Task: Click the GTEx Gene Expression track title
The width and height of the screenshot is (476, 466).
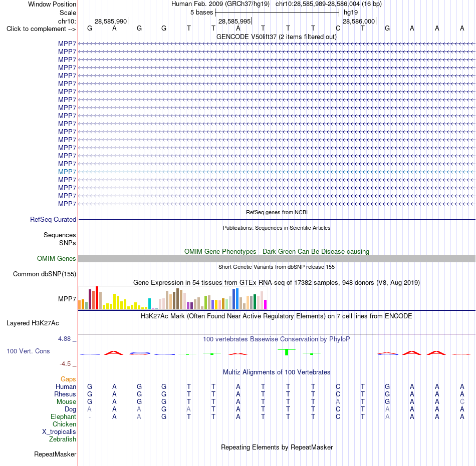Action: coord(277,283)
